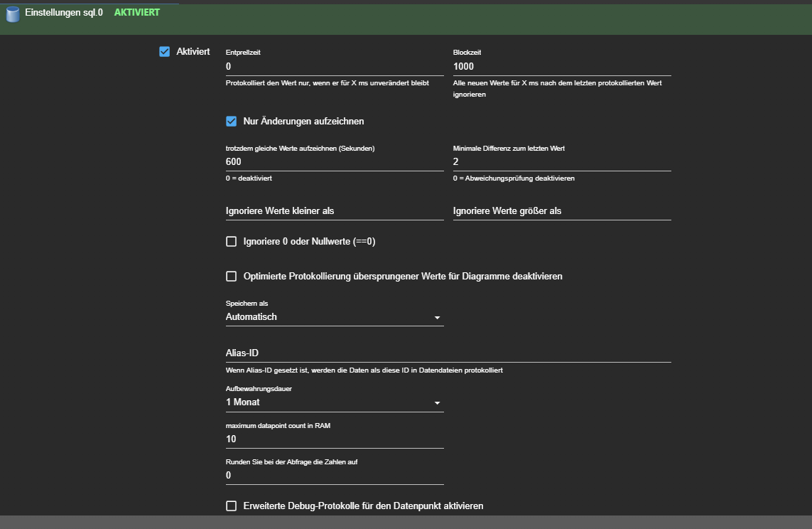Toggle Nur Änderungen aufzeichnen checkbox
Viewport: 812px width, 529px height.
(x=232, y=122)
